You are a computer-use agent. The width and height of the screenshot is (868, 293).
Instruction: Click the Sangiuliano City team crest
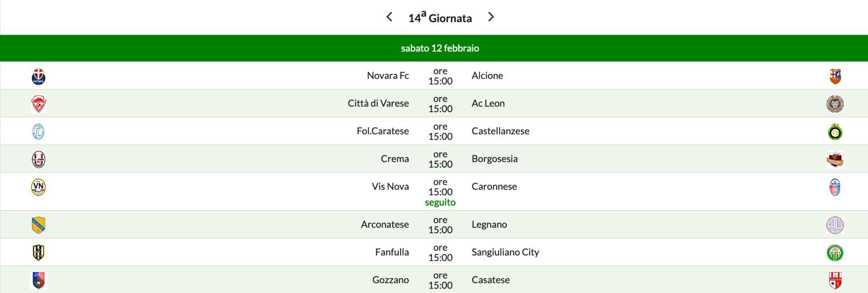[835, 252]
